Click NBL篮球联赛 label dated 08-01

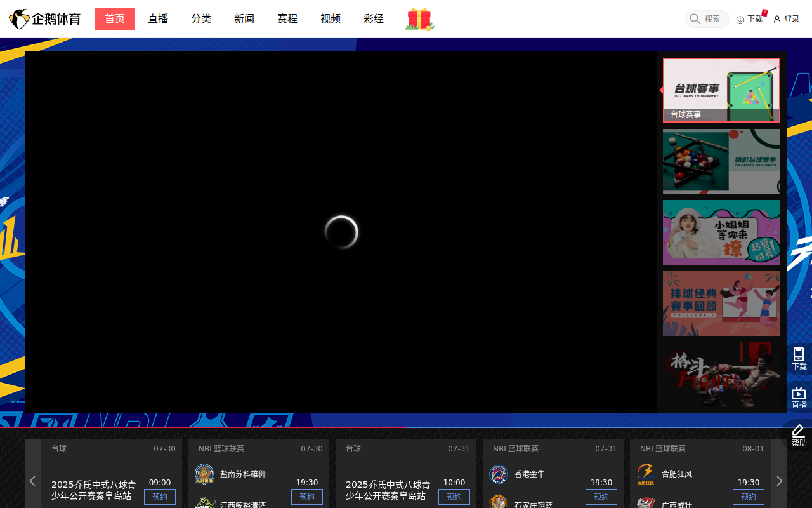[x=663, y=449]
